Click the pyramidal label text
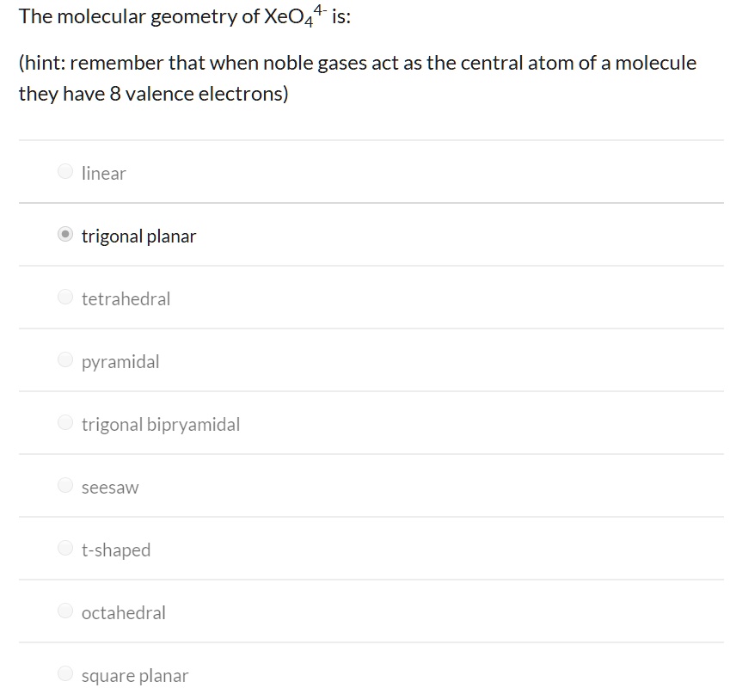The height and width of the screenshot is (700, 730). point(120,361)
